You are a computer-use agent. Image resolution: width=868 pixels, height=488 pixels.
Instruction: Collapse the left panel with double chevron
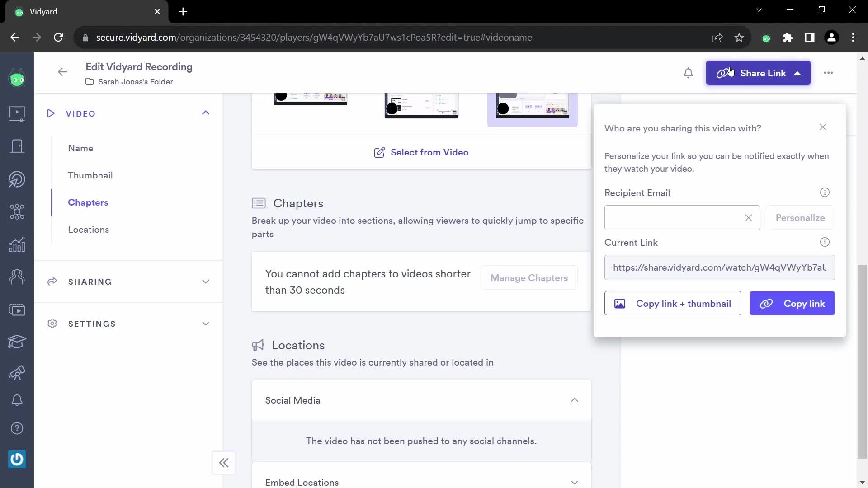tap(224, 463)
